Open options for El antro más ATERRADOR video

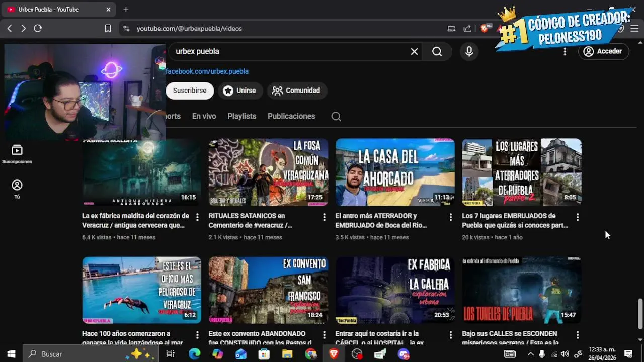pyautogui.click(x=450, y=217)
